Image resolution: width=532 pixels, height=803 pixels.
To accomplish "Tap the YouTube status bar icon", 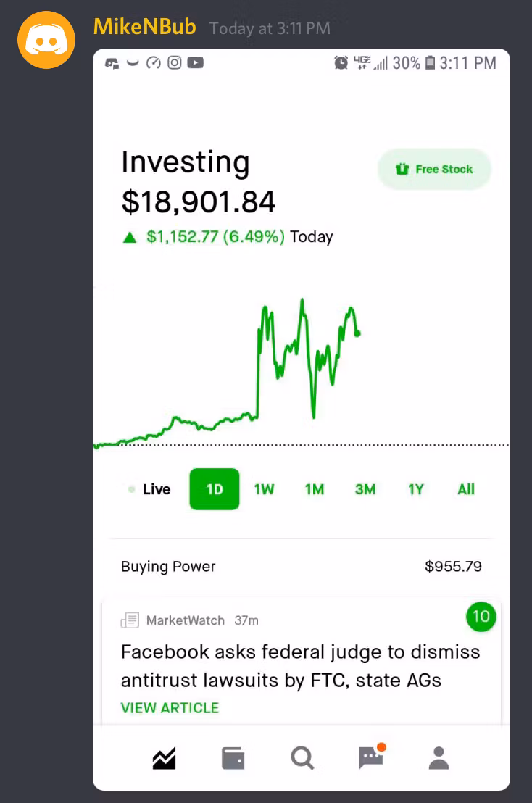I will pyautogui.click(x=196, y=63).
